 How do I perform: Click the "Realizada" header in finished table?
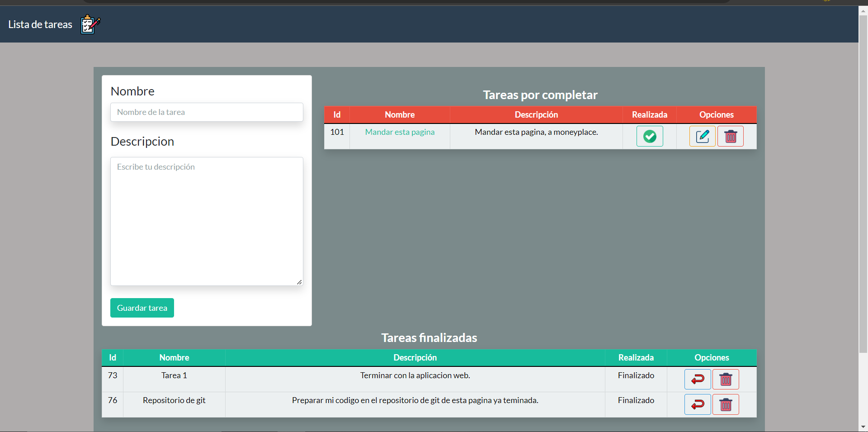[x=635, y=357]
